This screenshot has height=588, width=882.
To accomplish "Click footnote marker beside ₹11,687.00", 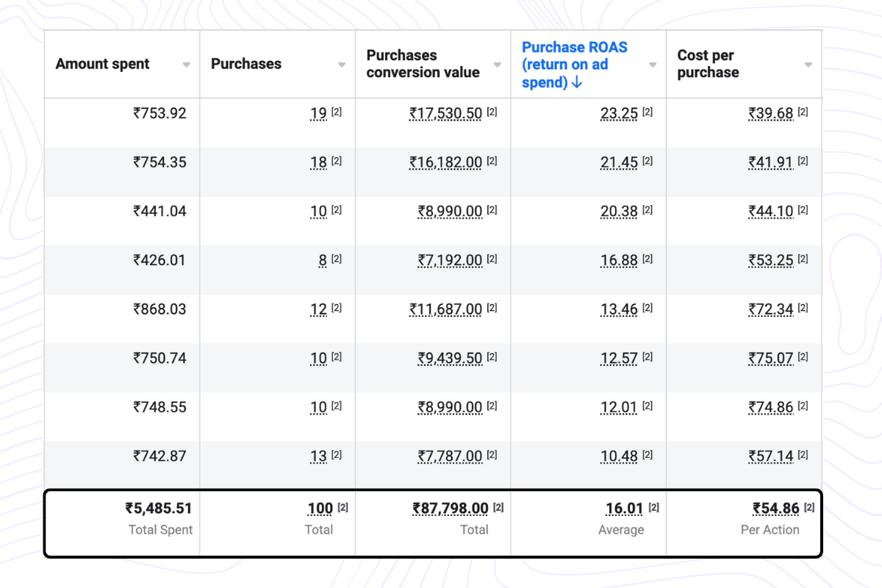I will 492,309.
